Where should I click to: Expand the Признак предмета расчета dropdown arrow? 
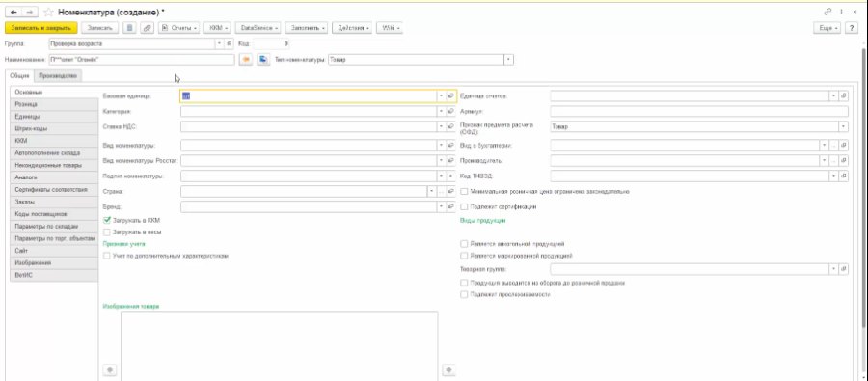click(844, 126)
